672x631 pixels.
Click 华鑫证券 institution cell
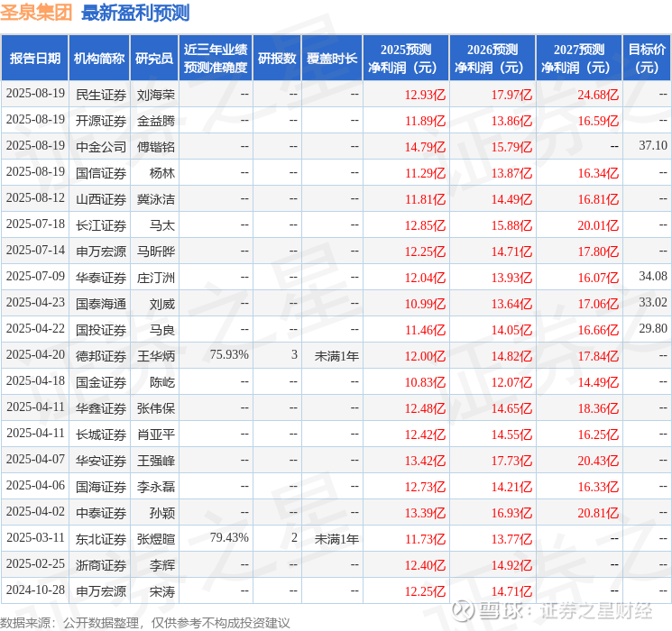pyautogui.click(x=101, y=408)
